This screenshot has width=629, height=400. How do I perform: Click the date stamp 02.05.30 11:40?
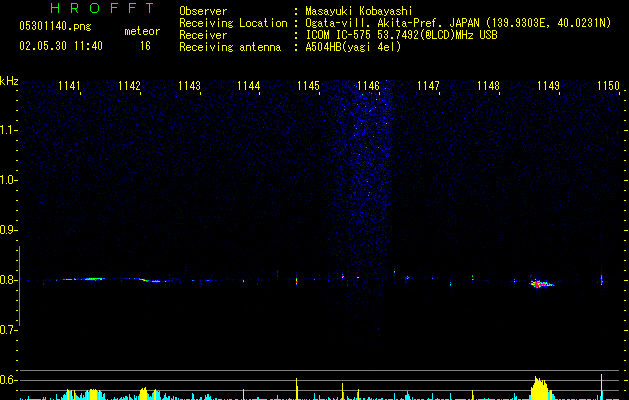(61, 46)
